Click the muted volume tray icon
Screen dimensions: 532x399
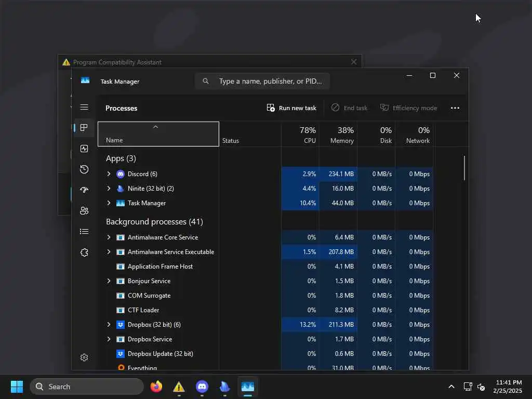(481, 387)
